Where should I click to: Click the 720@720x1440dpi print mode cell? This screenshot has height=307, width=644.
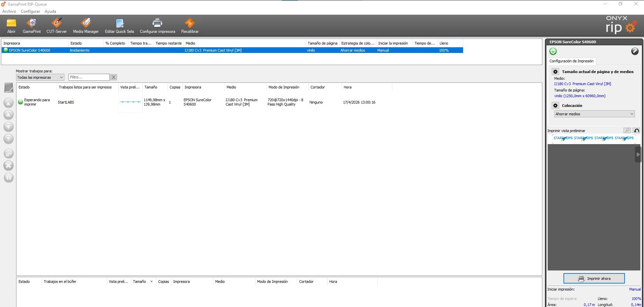(285, 102)
